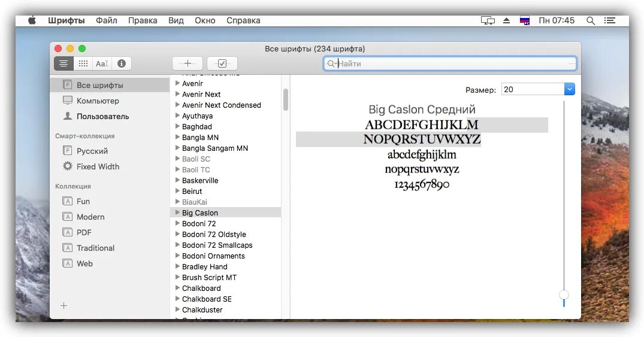Viewport: 644px width, 337px height.
Task: Open the Справка menu
Action: pos(243,20)
